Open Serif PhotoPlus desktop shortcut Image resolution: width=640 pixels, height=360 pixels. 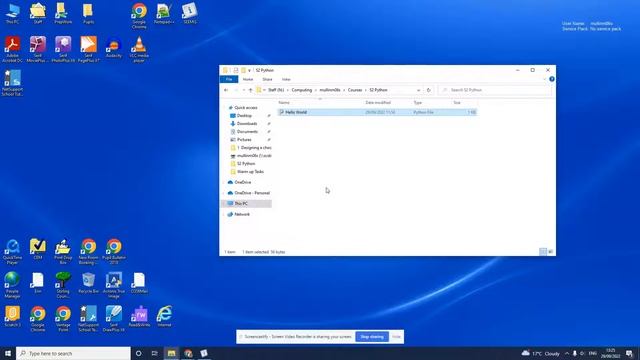[63, 49]
